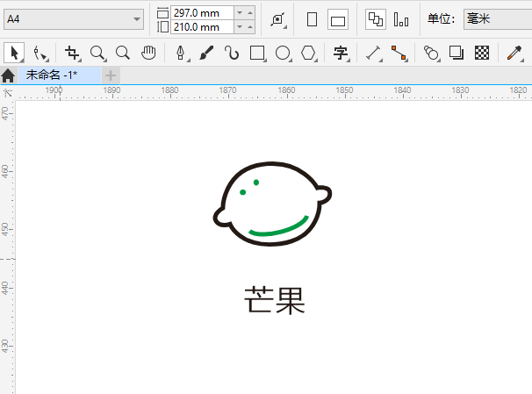Select the Connector tool

tap(399, 54)
